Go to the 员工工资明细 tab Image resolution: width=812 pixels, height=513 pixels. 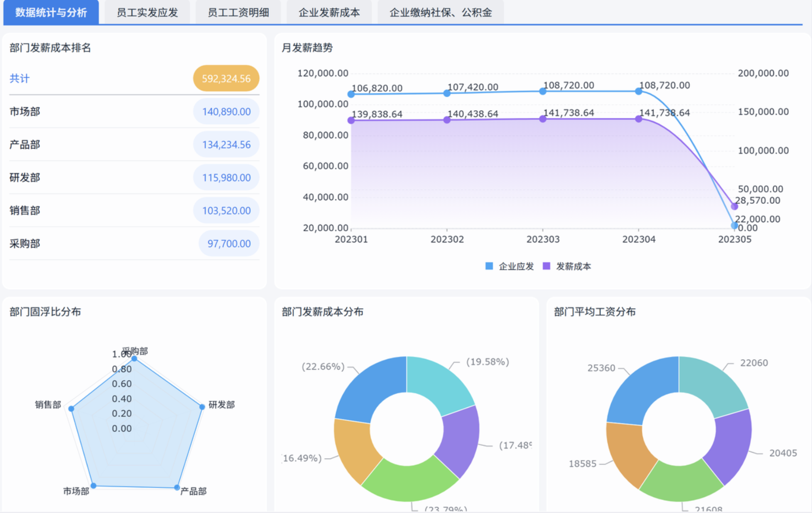238,12
